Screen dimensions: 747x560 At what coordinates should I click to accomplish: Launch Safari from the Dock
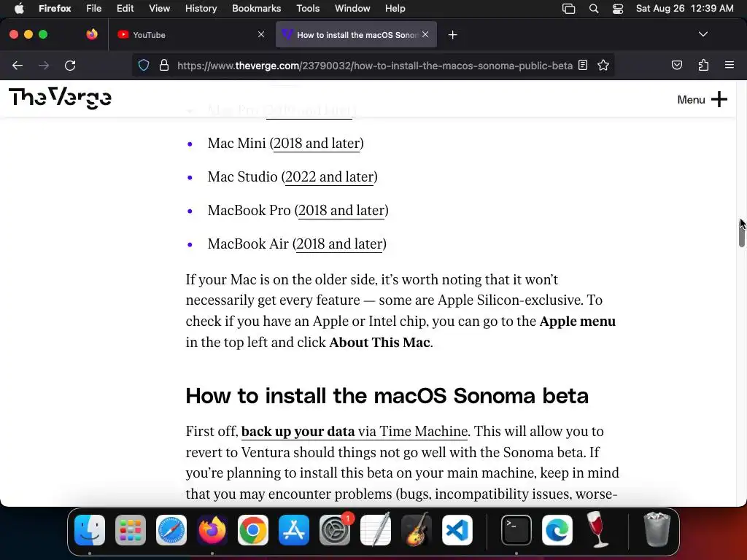[171, 530]
